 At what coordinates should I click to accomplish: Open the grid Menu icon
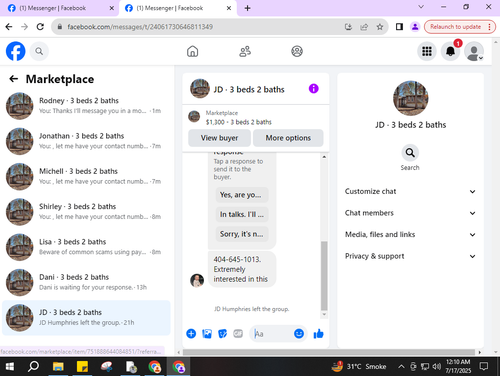(x=427, y=51)
